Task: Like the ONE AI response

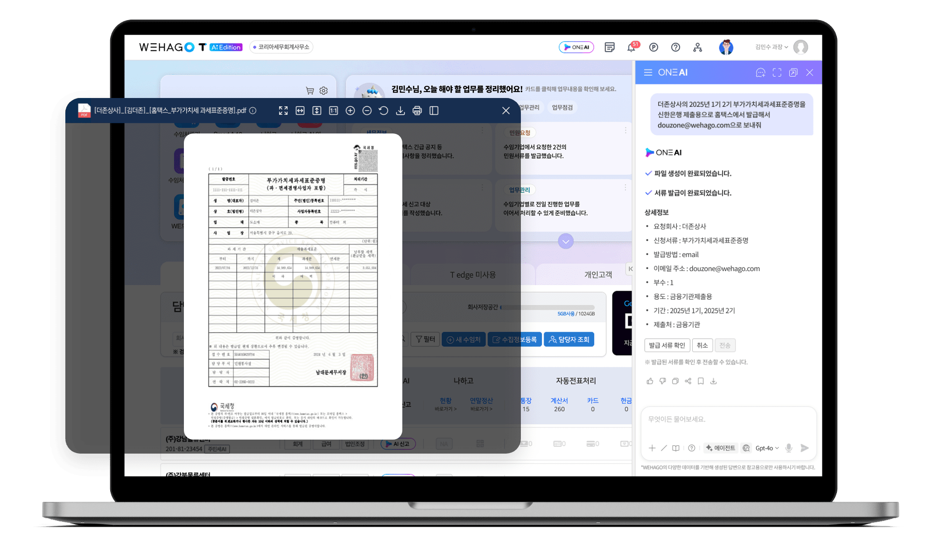Action: pos(650,381)
